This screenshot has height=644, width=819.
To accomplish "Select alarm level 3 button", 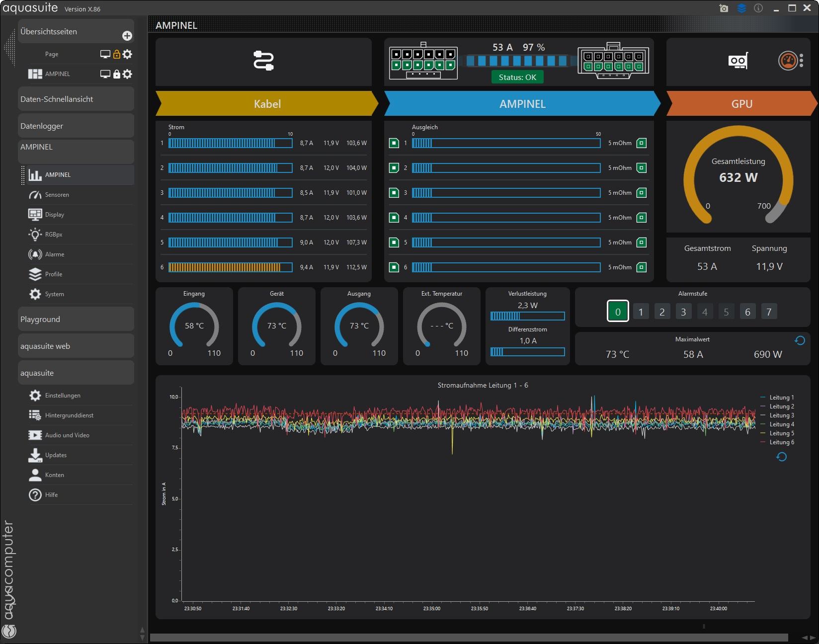I will tap(683, 312).
